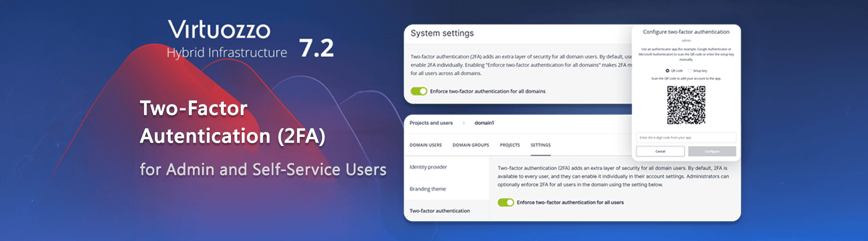Click the QR code image
Viewport: 868px width, 241px height.
[686, 105]
